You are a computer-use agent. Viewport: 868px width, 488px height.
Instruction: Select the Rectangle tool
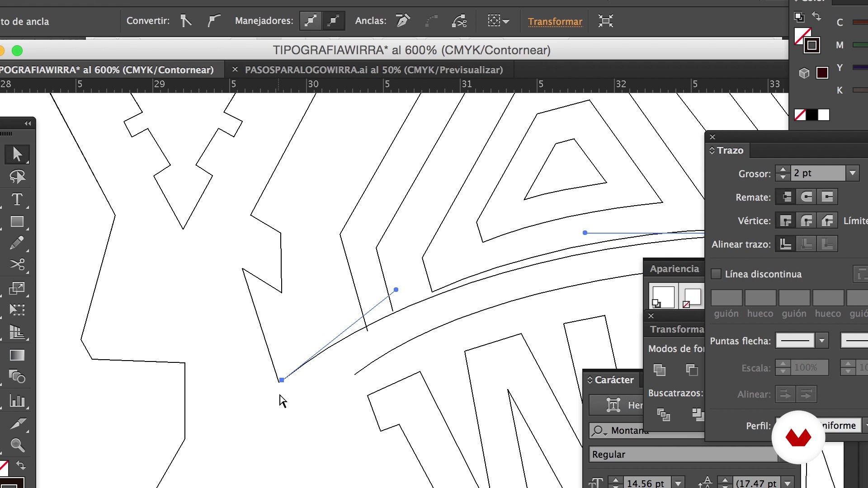(x=17, y=221)
